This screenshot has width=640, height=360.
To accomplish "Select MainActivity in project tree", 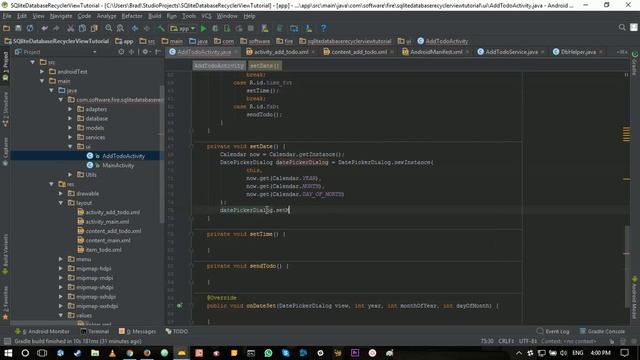I will tap(118, 165).
